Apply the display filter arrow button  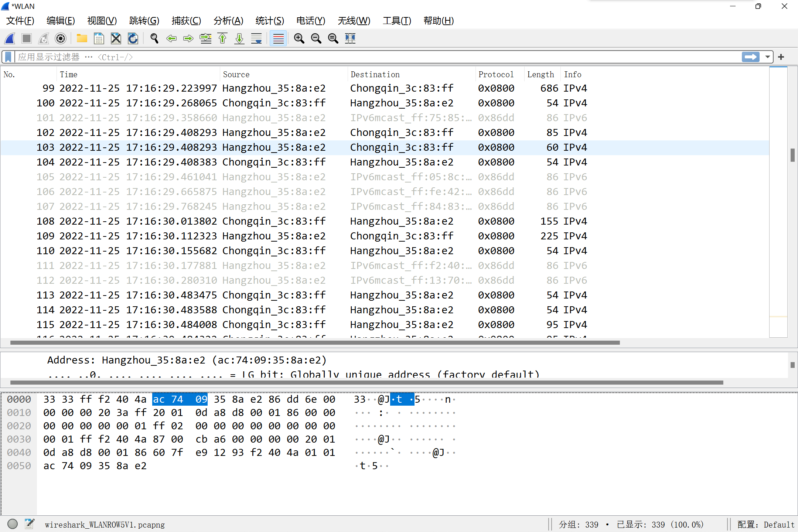(751, 57)
